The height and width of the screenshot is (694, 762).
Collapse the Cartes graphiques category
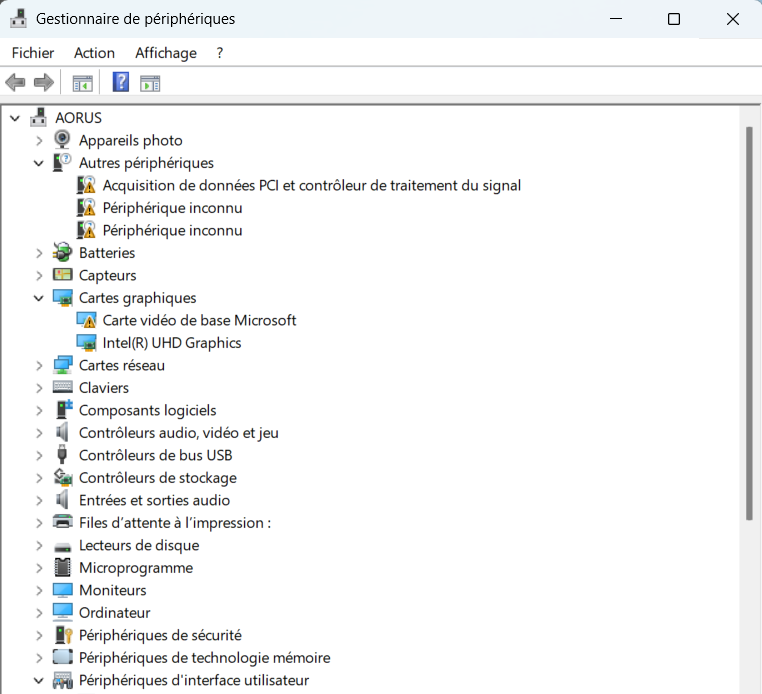[39, 298]
